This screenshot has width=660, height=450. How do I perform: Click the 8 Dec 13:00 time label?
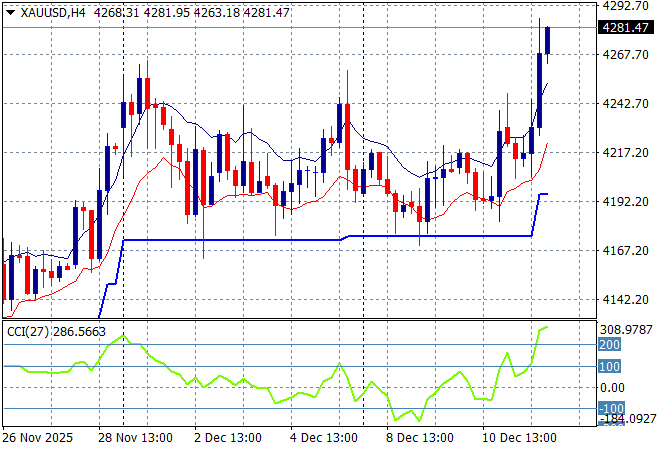click(x=420, y=438)
